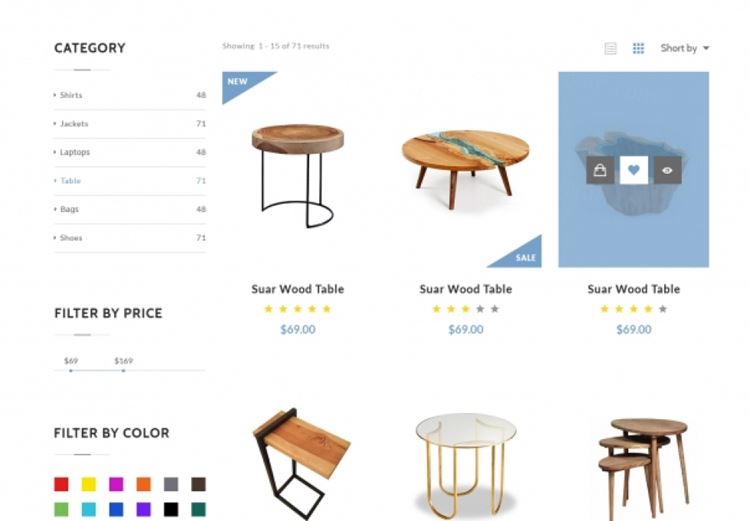Choose the black color swatch
The height and width of the screenshot is (521, 750).
tap(171, 509)
